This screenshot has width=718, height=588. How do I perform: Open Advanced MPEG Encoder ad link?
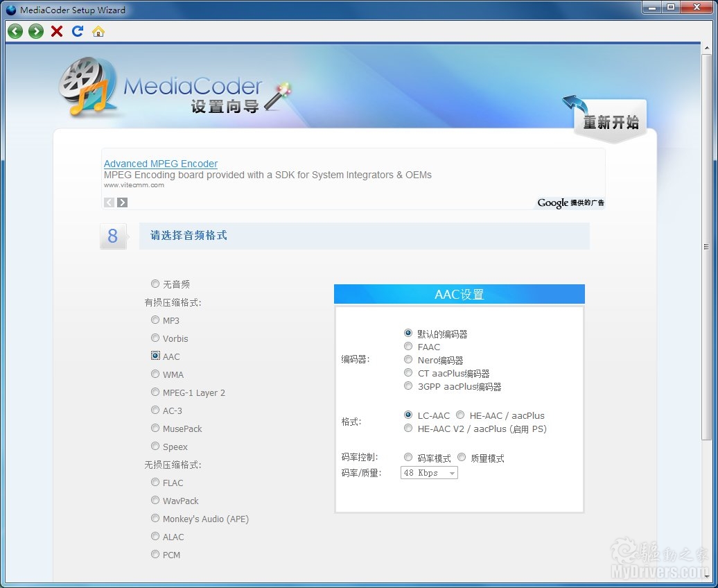pyautogui.click(x=161, y=164)
